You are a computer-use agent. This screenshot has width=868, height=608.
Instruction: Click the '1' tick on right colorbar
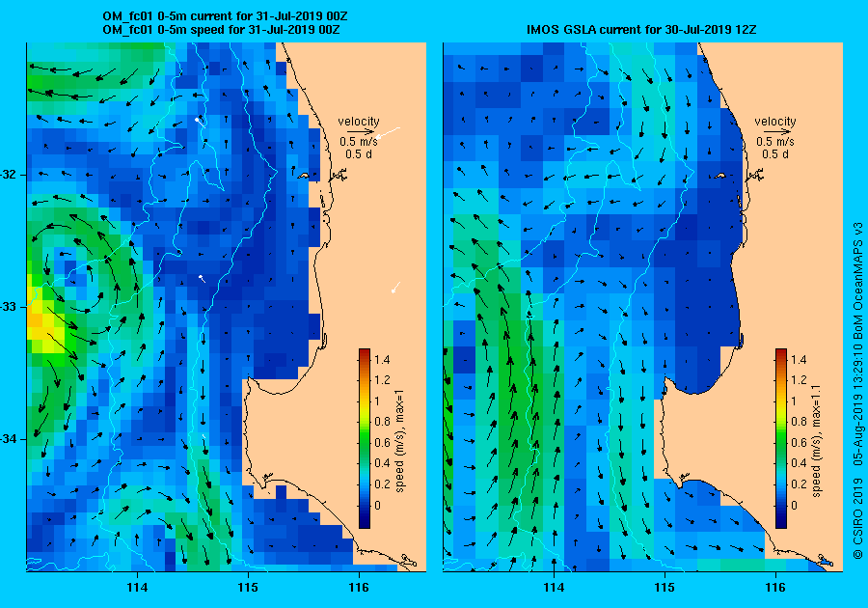795,401
